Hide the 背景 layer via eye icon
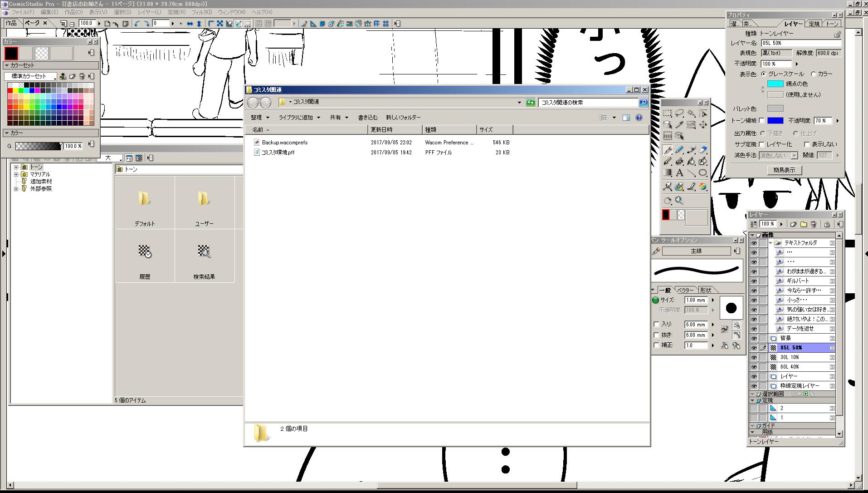The image size is (868, 493). coord(754,338)
